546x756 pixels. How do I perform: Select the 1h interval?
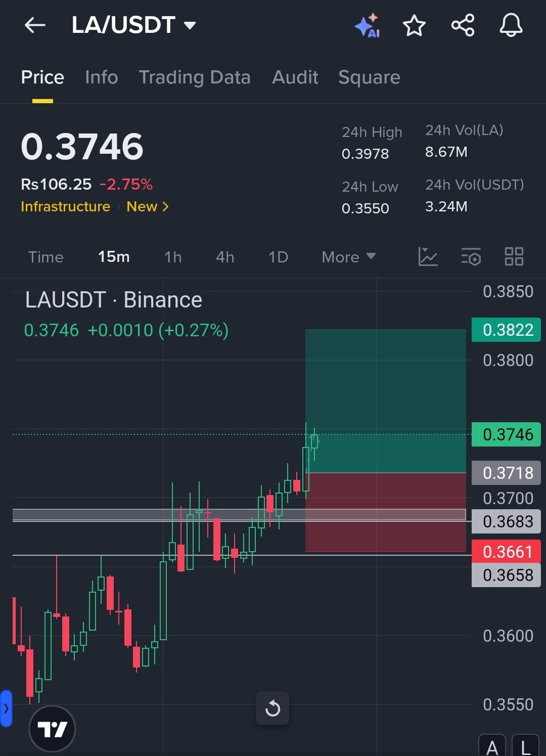tap(173, 257)
